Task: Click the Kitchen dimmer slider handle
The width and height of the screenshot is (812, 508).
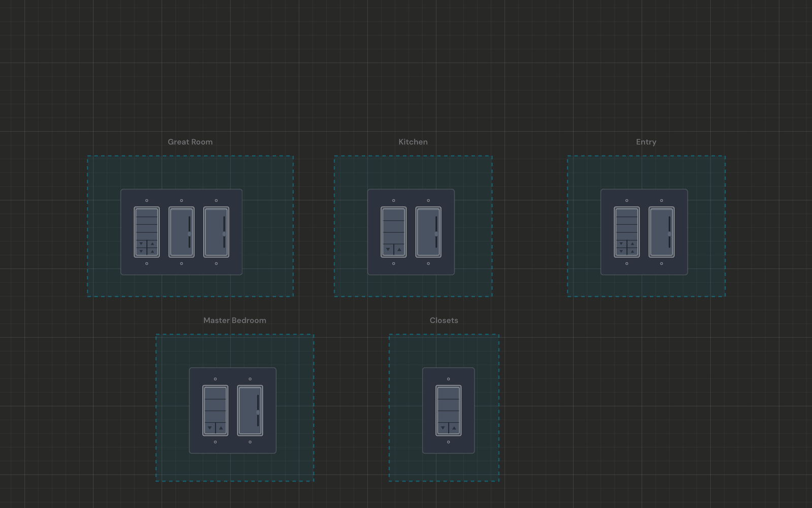Action: click(x=436, y=234)
